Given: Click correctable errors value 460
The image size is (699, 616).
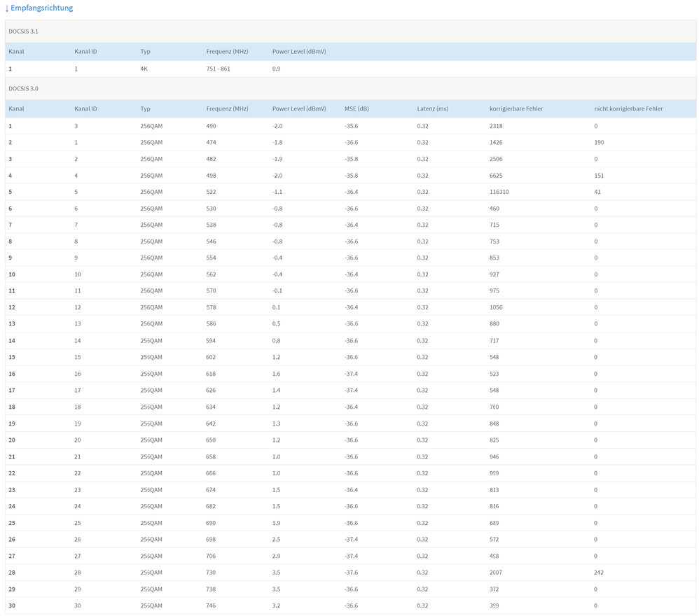Looking at the screenshot, I should 494,209.
